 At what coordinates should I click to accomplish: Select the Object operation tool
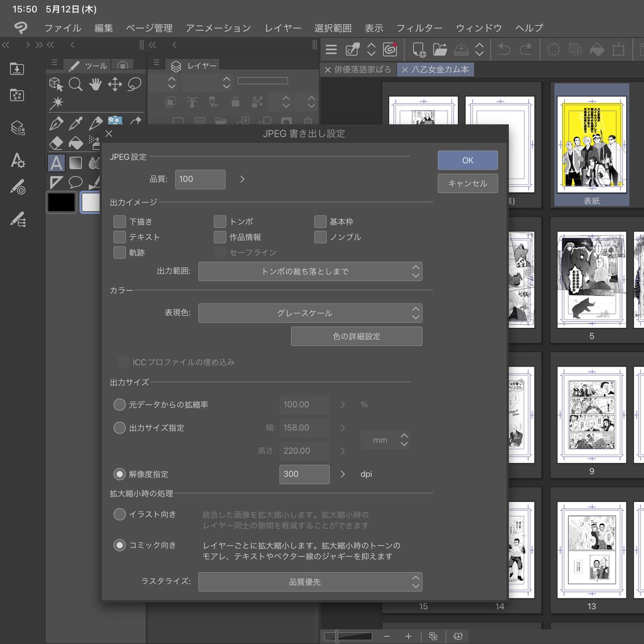coord(56,84)
